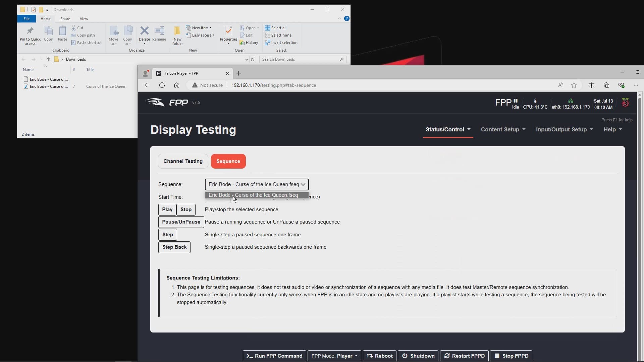Image resolution: width=644 pixels, height=362 pixels.
Task: Click the FPP falcon logo
Action: tap(155, 102)
